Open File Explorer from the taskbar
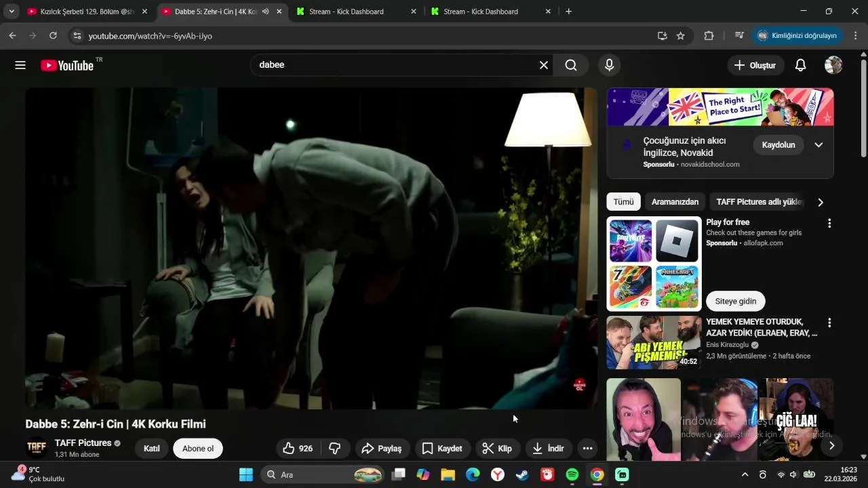 point(448,474)
